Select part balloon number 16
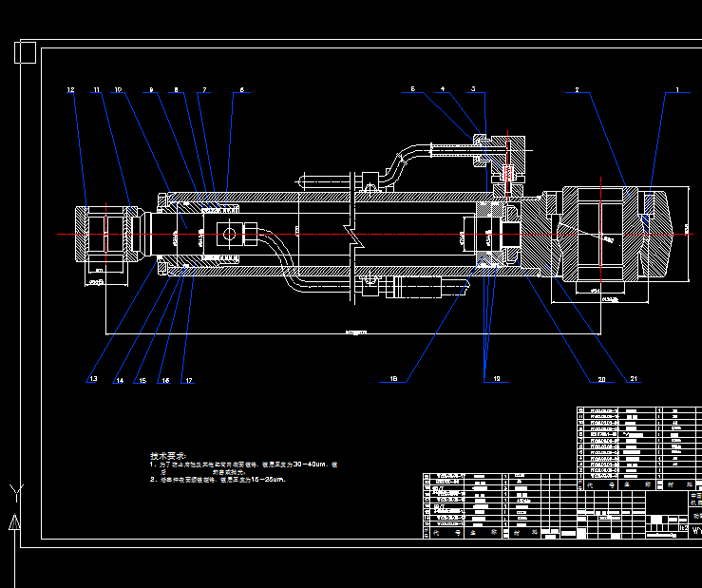702x588 pixels. tap(165, 381)
